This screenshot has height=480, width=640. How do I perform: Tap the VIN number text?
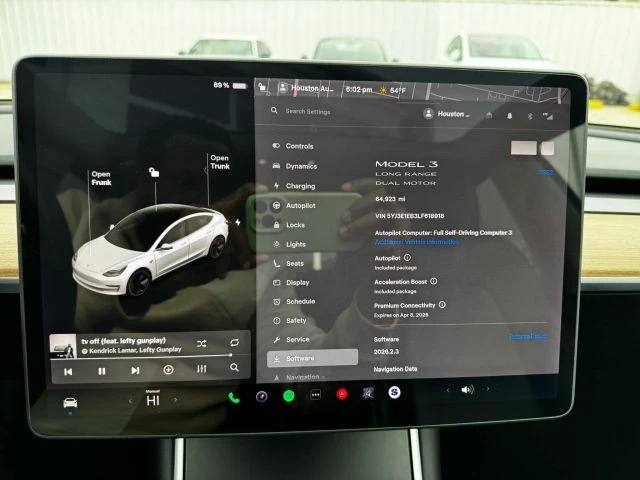click(x=409, y=216)
